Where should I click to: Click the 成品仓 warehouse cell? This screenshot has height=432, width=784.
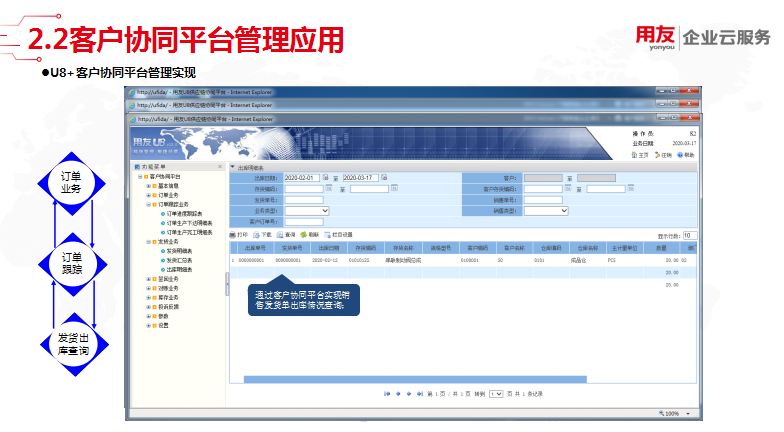578,260
